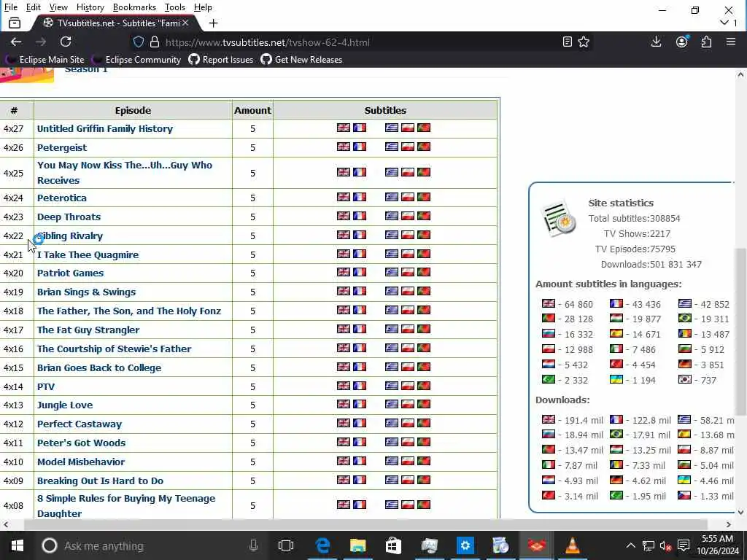
Task: Open the File menu
Action: [10, 7]
